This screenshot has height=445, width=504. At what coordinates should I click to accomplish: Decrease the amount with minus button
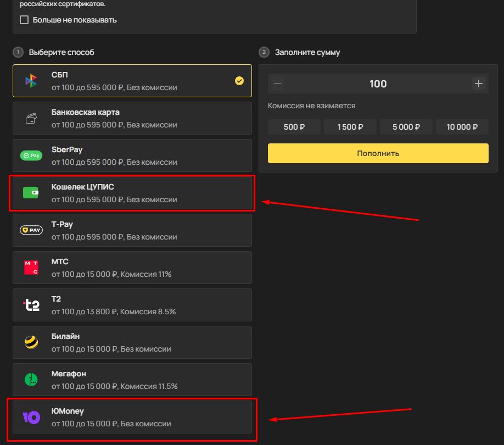tap(278, 84)
